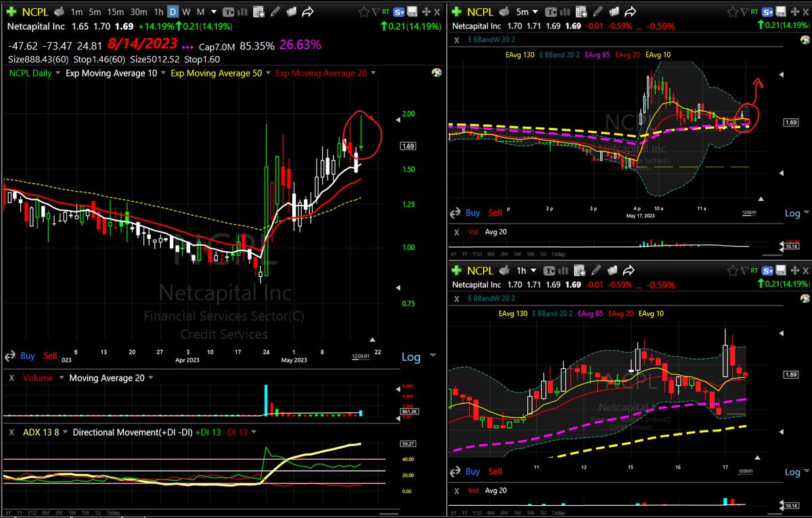
Task: Select the pencil drawing tool on the 5m chart
Action: [x=597, y=12]
